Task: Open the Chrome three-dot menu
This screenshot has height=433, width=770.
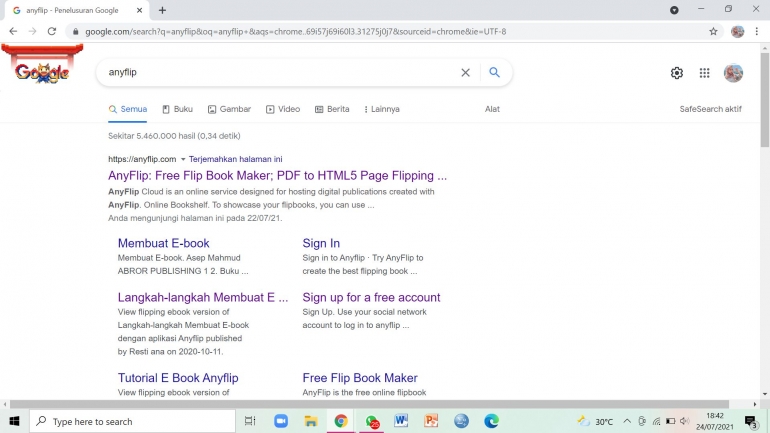Action: [756, 31]
